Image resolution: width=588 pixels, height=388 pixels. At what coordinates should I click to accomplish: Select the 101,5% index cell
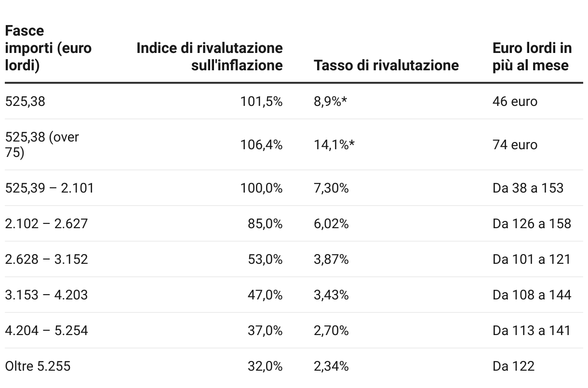click(x=261, y=102)
